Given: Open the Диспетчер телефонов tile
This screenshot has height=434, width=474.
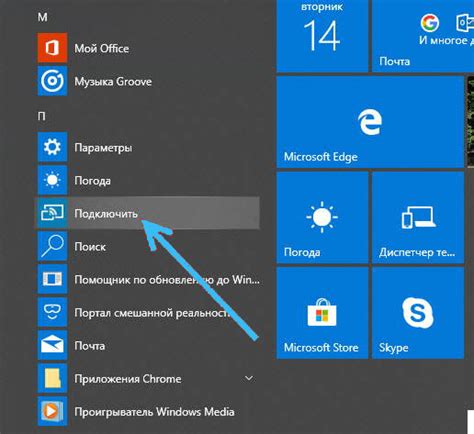Looking at the screenshot, I should coord(418,218).
